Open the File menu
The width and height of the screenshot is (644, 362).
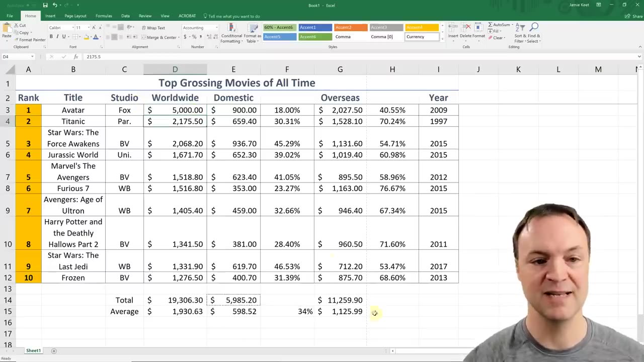click(10, 16)
